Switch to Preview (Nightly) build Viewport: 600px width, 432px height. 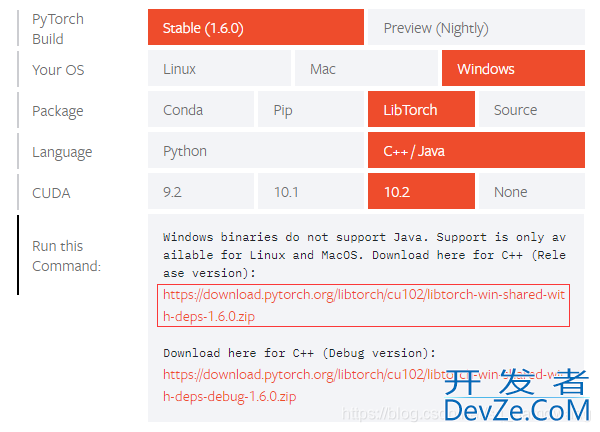pos(476,28)
